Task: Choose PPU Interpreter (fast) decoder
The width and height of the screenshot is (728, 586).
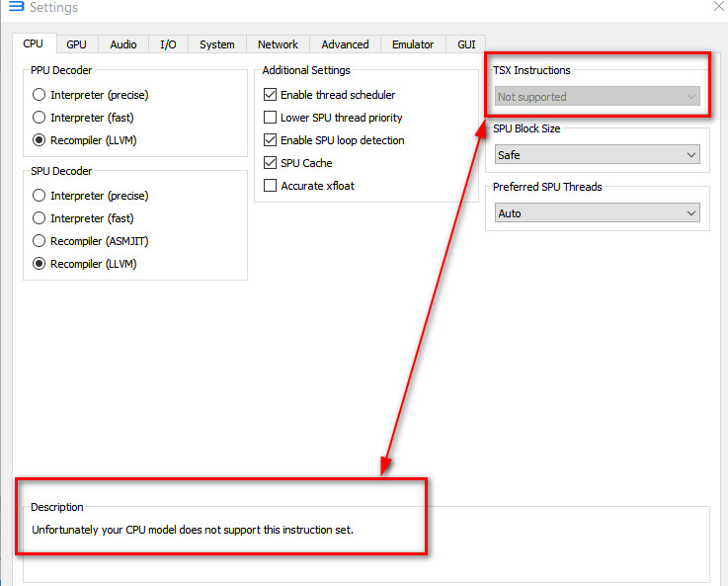Action: pyautogui.click(x=40, y=118)
